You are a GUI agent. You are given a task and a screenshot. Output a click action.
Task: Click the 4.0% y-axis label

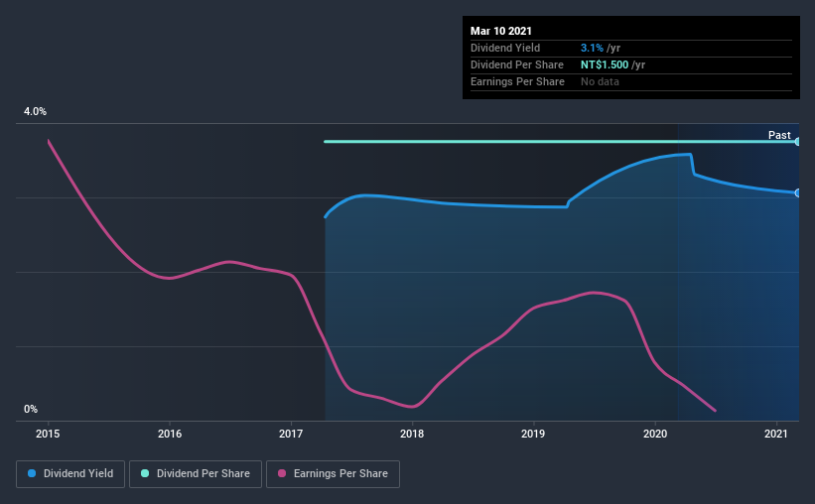(x=35, y=112)
